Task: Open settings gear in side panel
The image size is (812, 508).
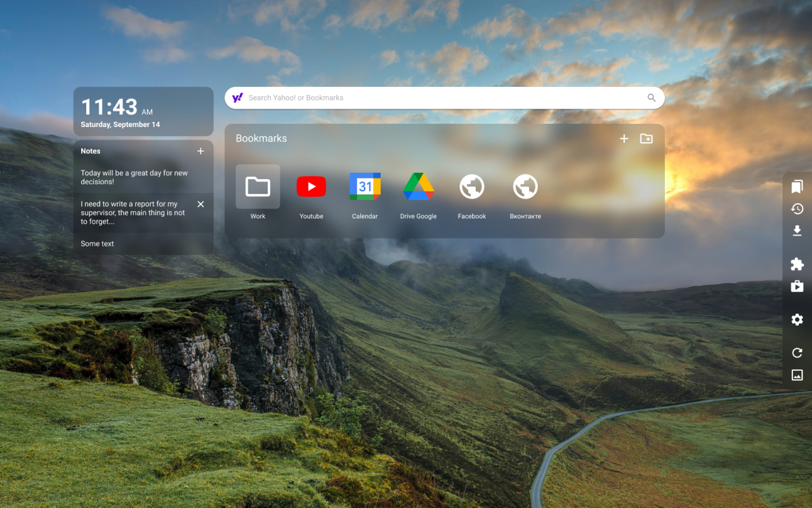Action: click(x=797, y=319)
